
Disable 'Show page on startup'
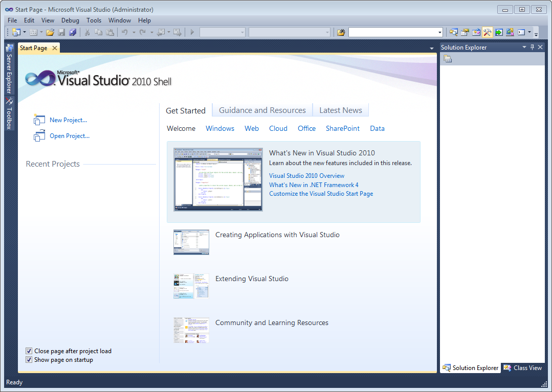[x=29, y=359]
